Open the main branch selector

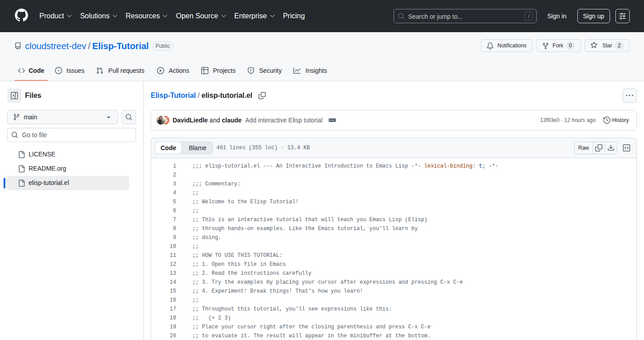(x=63, y=117)
